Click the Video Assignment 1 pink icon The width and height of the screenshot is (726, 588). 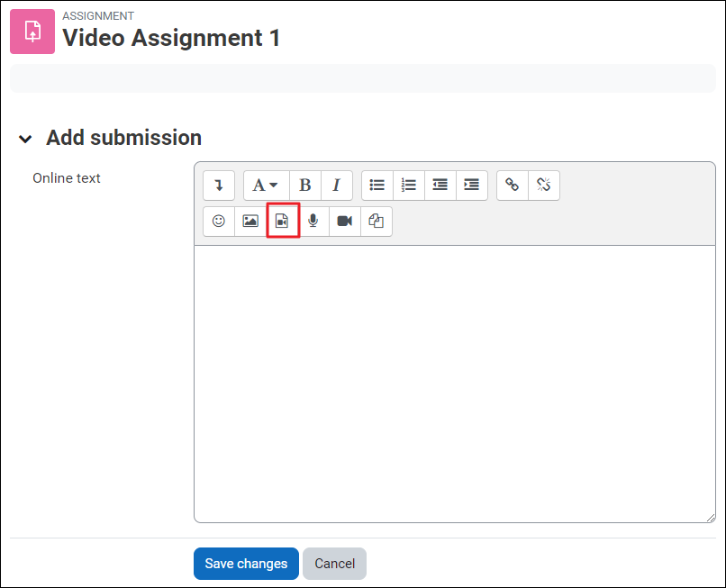point(32,32)
